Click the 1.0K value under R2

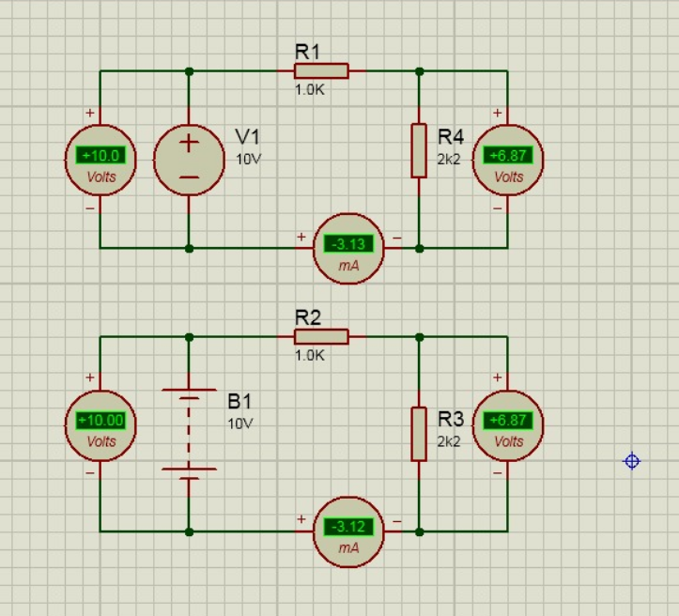pyautogui.click(x=310, y=355)
